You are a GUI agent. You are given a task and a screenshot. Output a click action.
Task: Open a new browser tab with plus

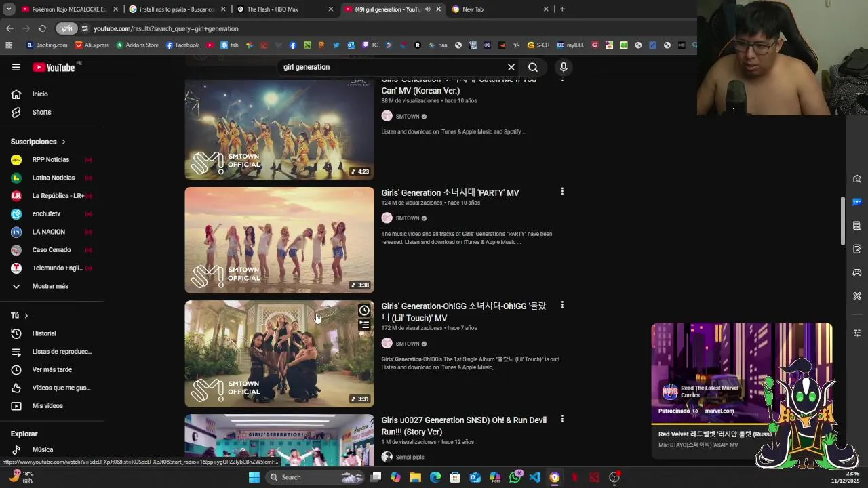pyautogui.click(x=562, y=9)
